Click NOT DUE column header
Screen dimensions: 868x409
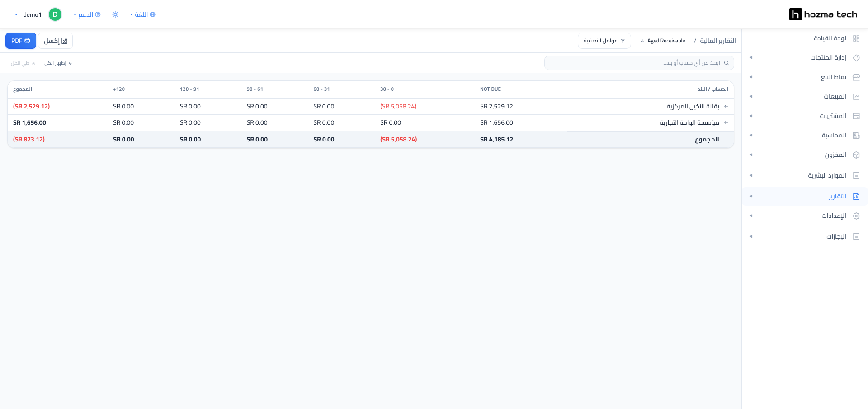(490, 89)
